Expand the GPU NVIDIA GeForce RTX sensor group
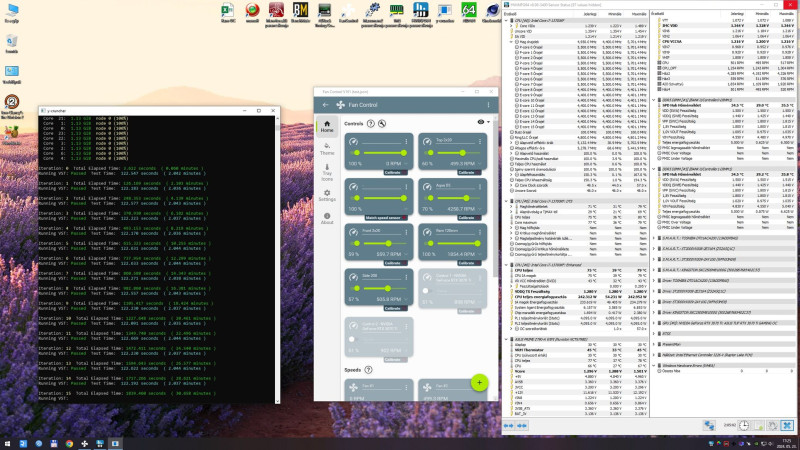 coord(654,323)
